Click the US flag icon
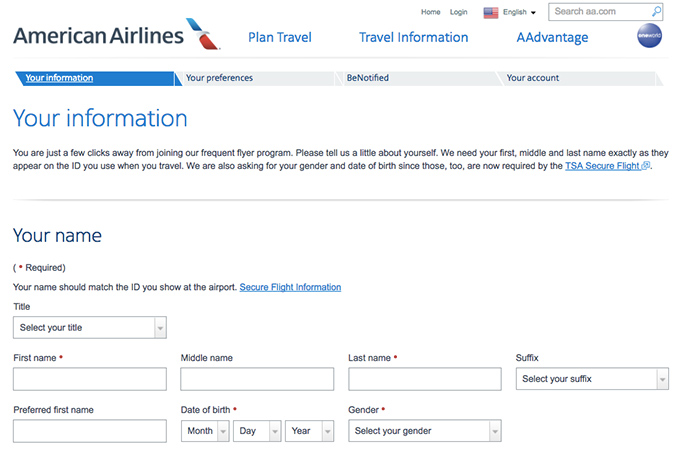Screen dimensions: 700x465 [491, 13]
